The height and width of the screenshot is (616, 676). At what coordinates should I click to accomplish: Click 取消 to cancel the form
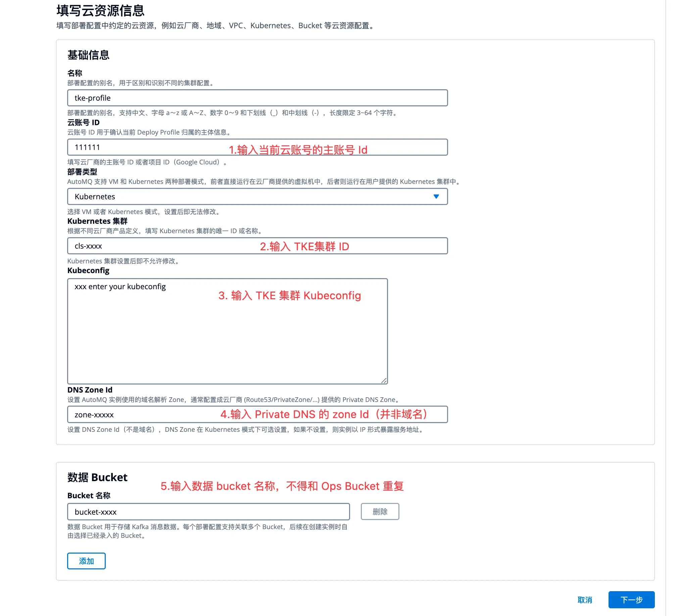click(584, 600)
